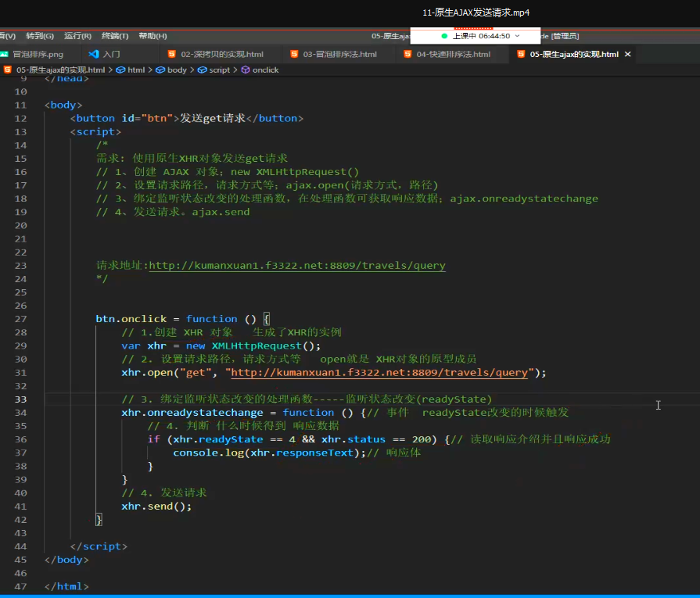Screen dimensions: 700x598
Task: Open the 帮助(H) menu
Action: pos(153,36)
